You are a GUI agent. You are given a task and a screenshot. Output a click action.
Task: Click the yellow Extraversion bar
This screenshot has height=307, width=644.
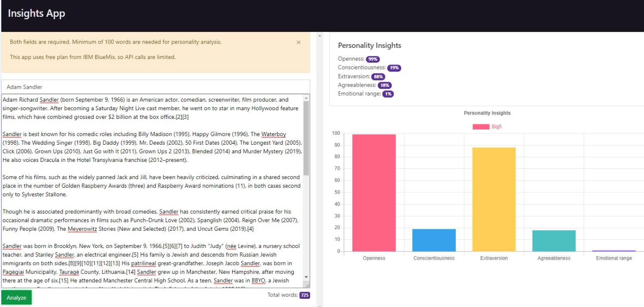point(494,199)
